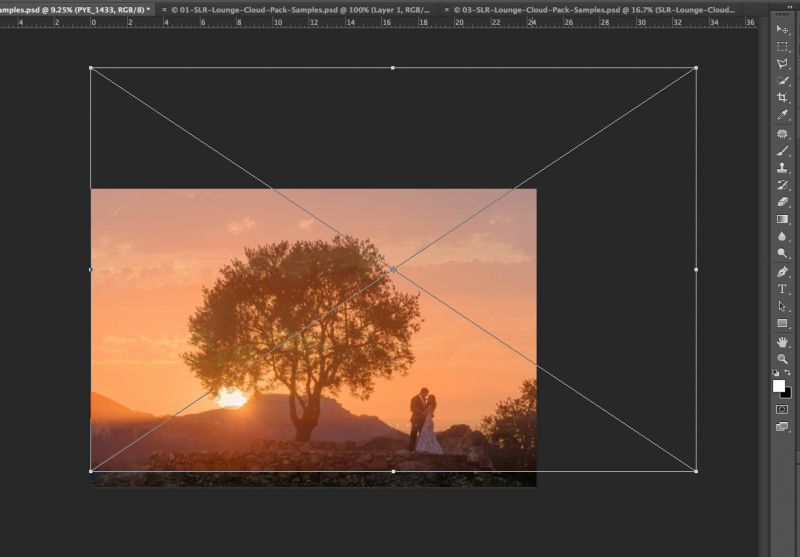The width and height of the screenshot is (800, 557).
Task: Select the Pen tool
Action: coord(782,272)
